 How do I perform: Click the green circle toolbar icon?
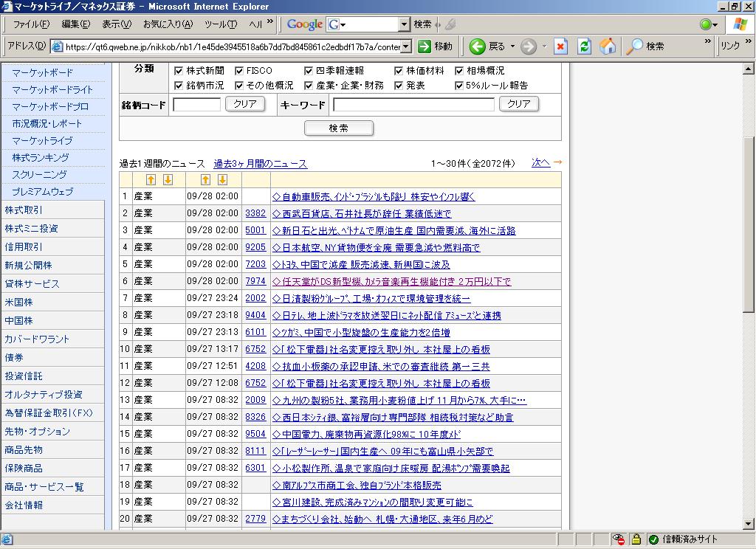coord(705,24)
